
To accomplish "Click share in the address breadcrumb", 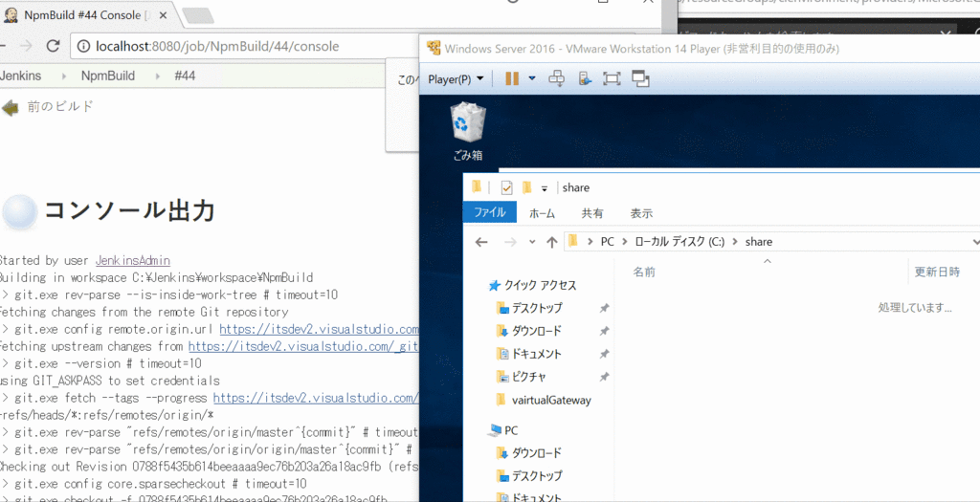I will coord(759,242).
